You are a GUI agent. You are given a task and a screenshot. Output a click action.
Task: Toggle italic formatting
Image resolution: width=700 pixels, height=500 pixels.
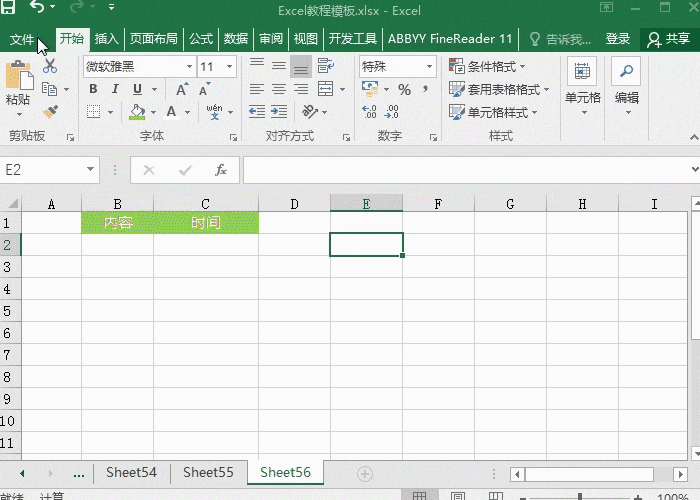115,89
